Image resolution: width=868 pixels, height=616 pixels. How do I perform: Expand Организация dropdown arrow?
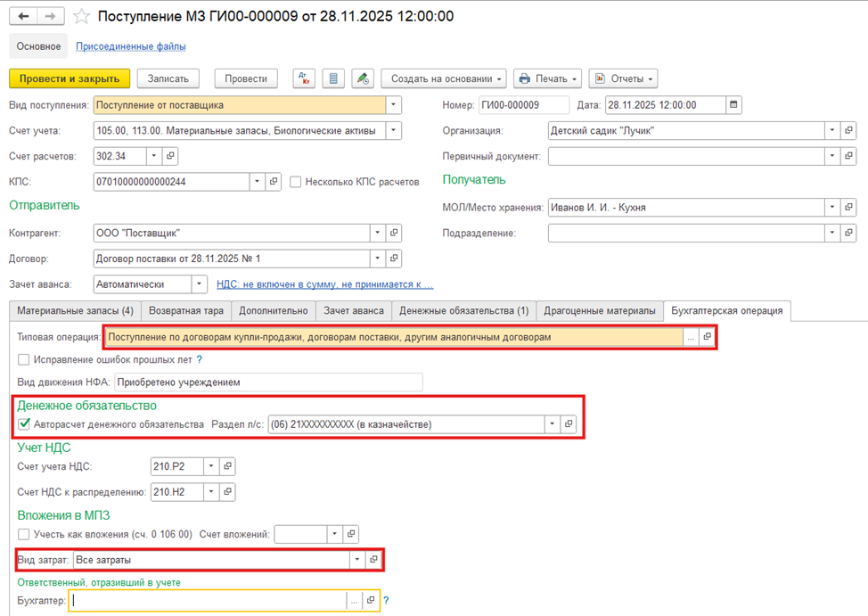tap(832, 131)
